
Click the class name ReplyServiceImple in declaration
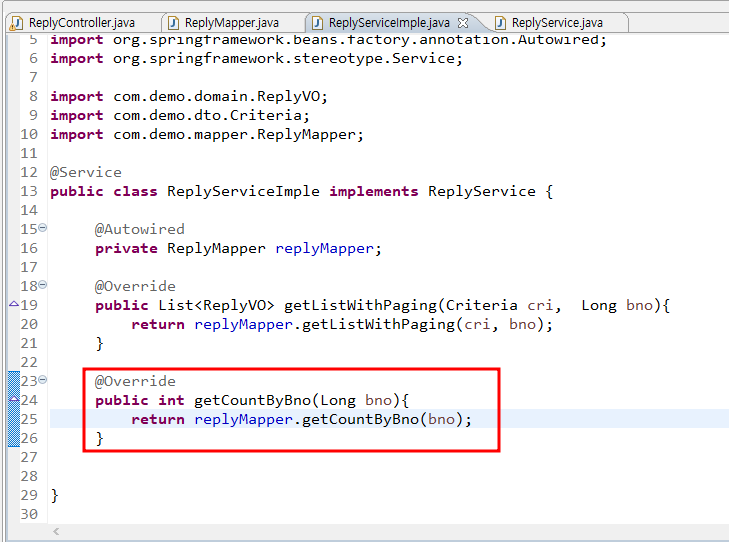243,192
